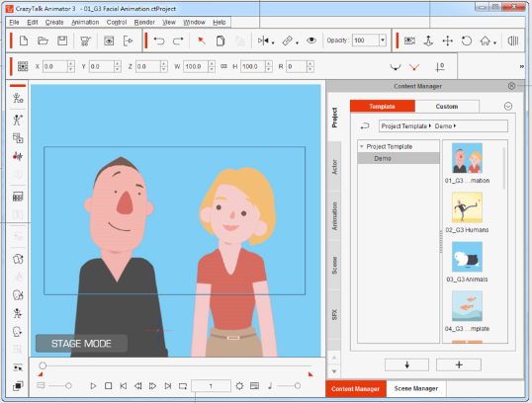Increase the Y value stepper
532x403 pixels.
(118, 64)
